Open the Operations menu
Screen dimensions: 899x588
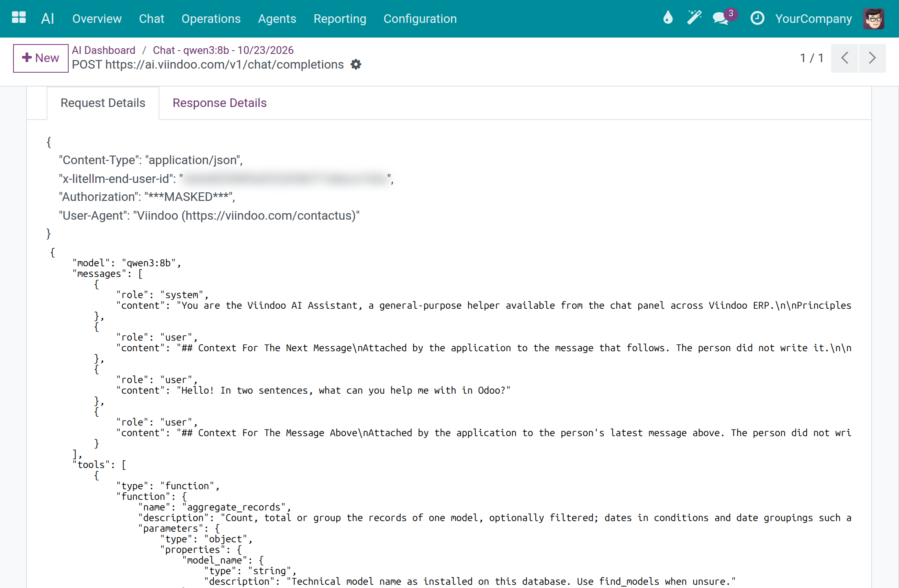pyautogui.click(x=211, y=19)
